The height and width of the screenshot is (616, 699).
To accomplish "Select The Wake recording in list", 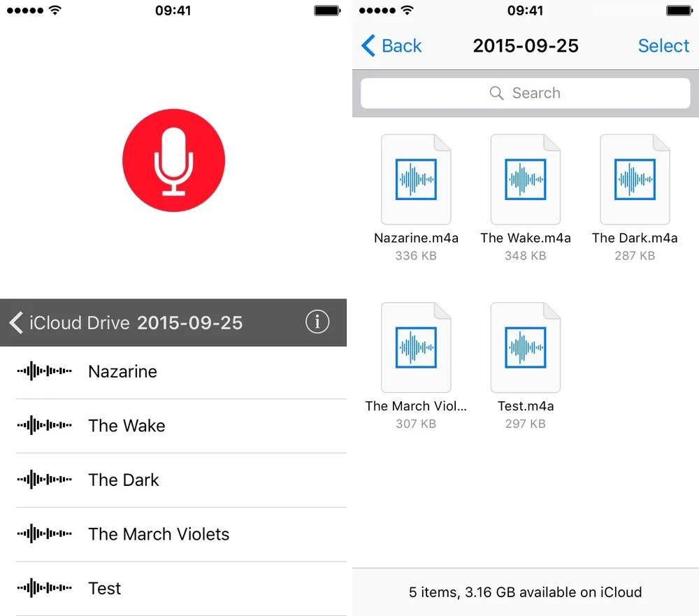I will click(127, 426).
